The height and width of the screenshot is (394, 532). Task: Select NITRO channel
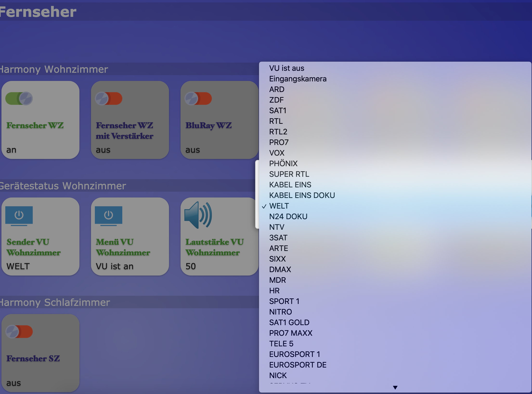(x=395, y=312)
